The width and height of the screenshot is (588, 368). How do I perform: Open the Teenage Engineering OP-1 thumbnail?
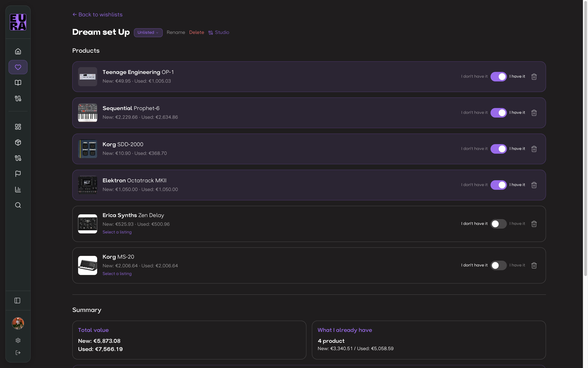(87, 77)
